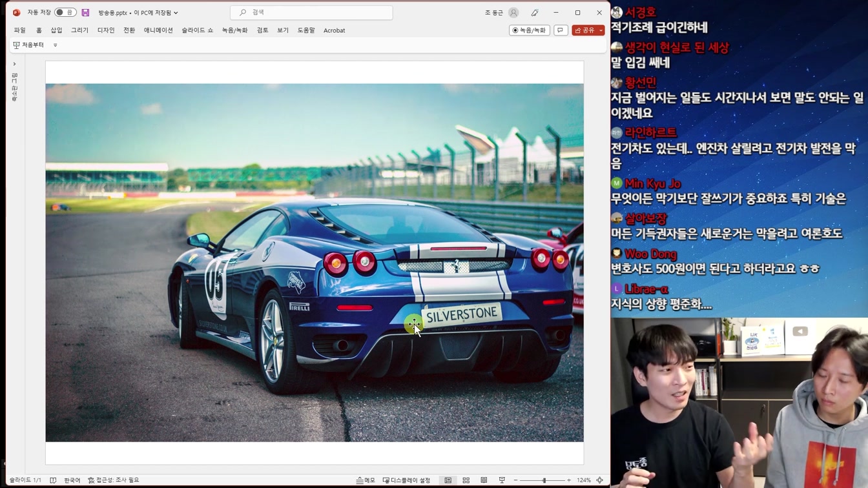868x488 pixels.
Task: Click the red 공유 share button
Action: tap(584, 30)
